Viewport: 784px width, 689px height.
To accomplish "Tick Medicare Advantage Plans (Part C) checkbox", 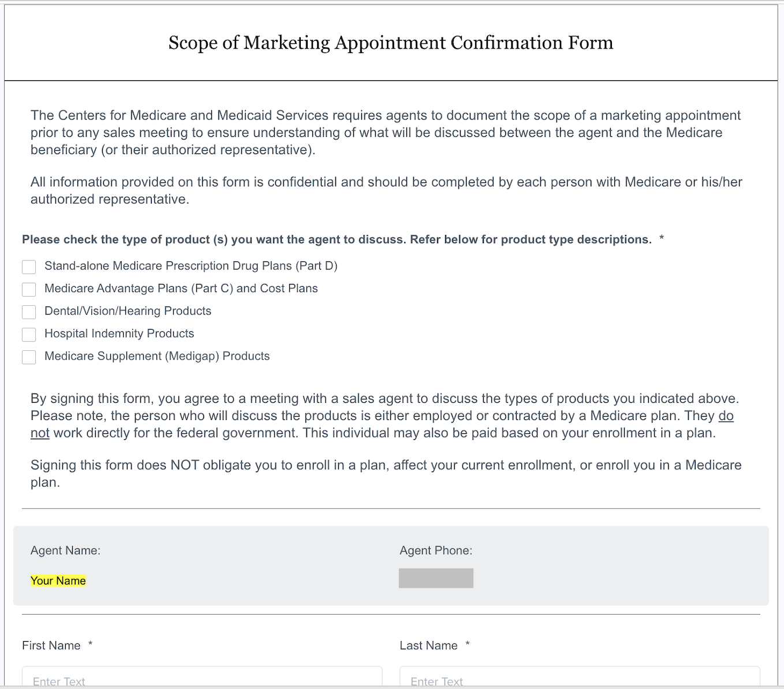I will [x=29, y=289].
